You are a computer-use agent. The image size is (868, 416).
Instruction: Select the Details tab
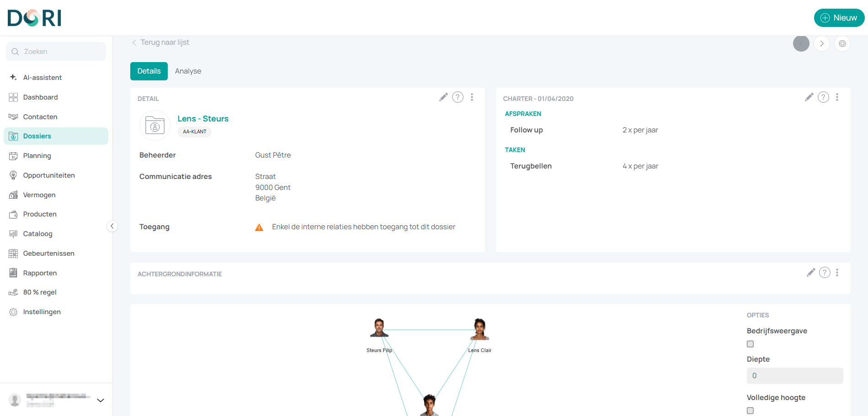tap(149, 71)
